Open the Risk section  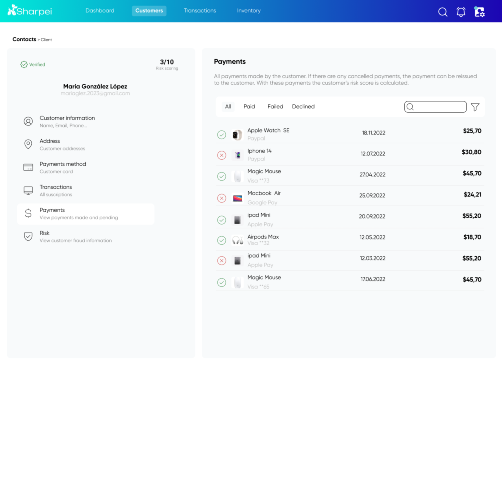tap(86, 236)
